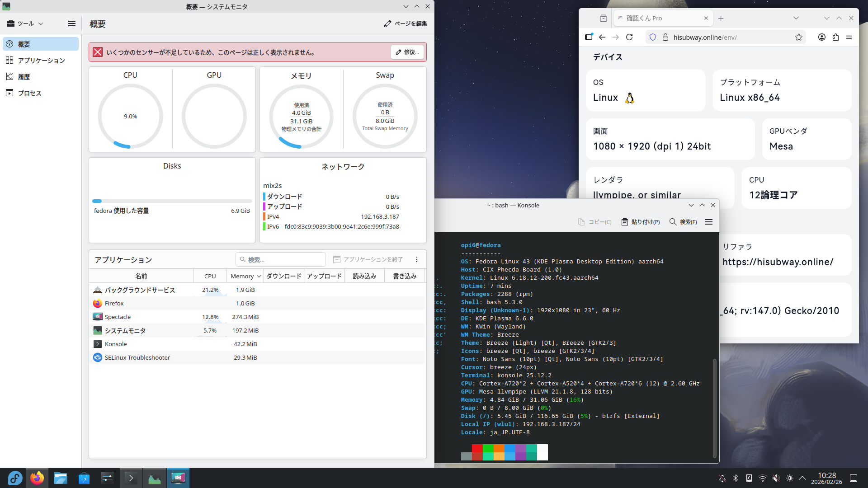This screenshot has width=868, height=488.
Task: Toggle muted volume icon in system tray
Action: click(x=776, y=478)
